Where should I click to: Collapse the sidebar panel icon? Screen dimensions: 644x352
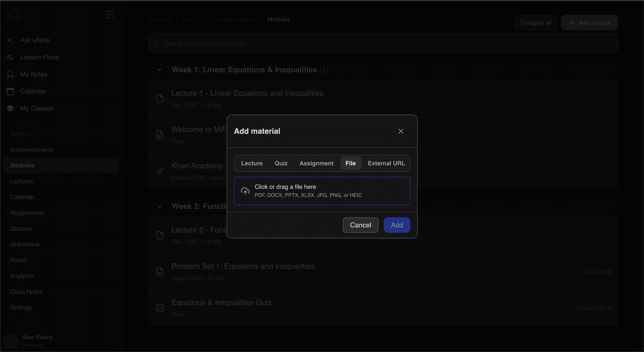[x=110, y=15]
